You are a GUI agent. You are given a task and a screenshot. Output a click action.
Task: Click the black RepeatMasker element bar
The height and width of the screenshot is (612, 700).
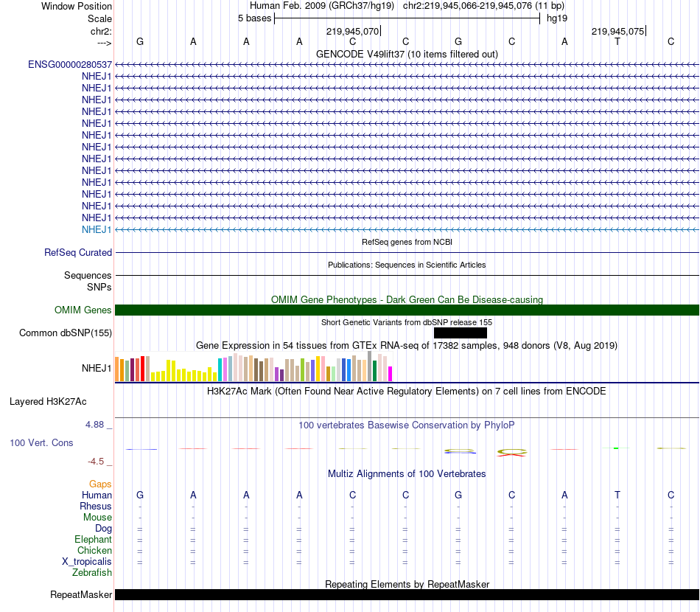point(407,594)
